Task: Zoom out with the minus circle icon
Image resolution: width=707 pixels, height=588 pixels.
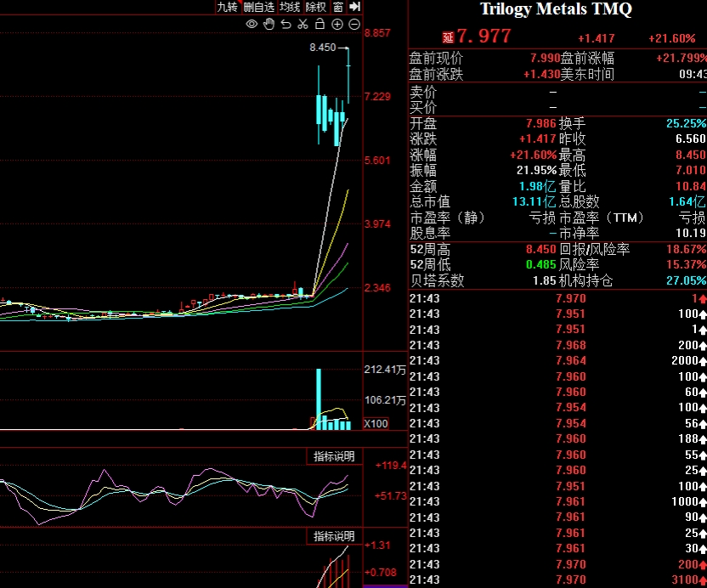Action: click(x=354, y=25)
